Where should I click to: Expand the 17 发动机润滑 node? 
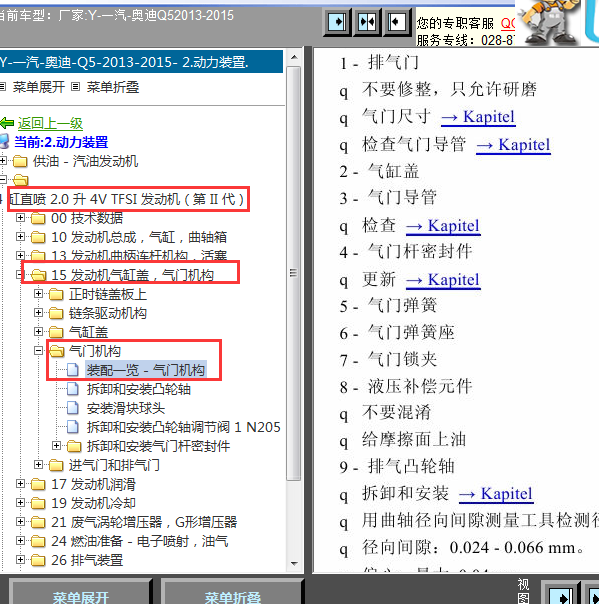pos(20,484)
